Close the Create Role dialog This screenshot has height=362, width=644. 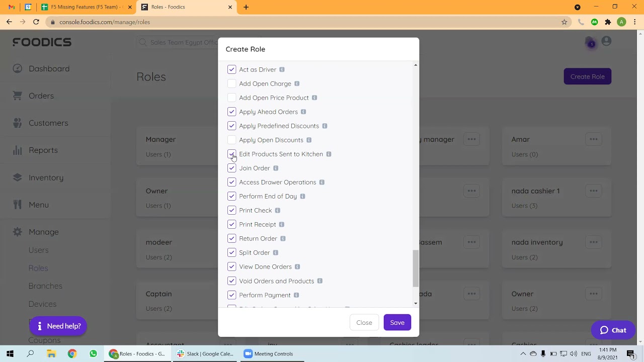click(364, 323)
